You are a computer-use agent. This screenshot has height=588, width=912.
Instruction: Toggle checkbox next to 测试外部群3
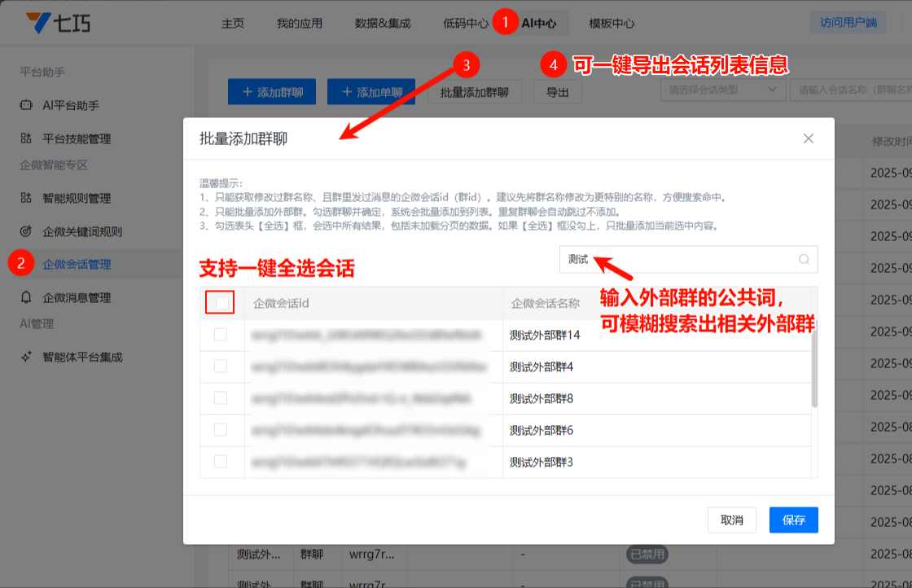221,462
